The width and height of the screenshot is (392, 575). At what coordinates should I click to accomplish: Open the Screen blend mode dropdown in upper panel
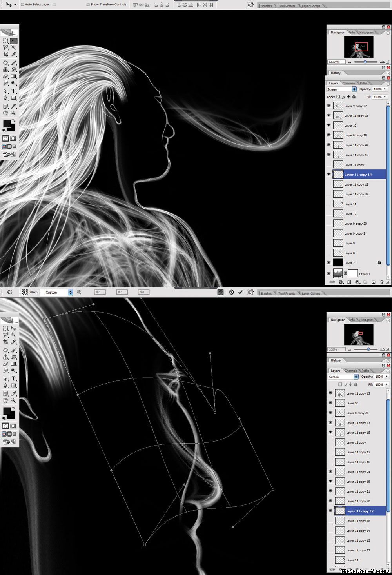click(341, 89)
